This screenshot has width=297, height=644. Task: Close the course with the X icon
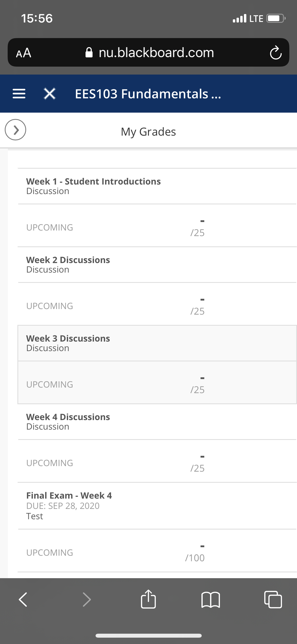point(50,94)
